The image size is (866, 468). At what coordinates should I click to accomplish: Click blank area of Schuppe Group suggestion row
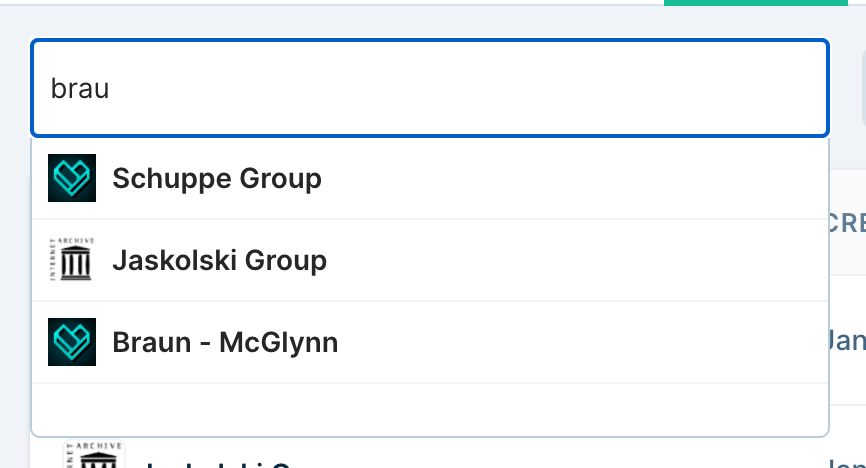[x=580, y=179]
